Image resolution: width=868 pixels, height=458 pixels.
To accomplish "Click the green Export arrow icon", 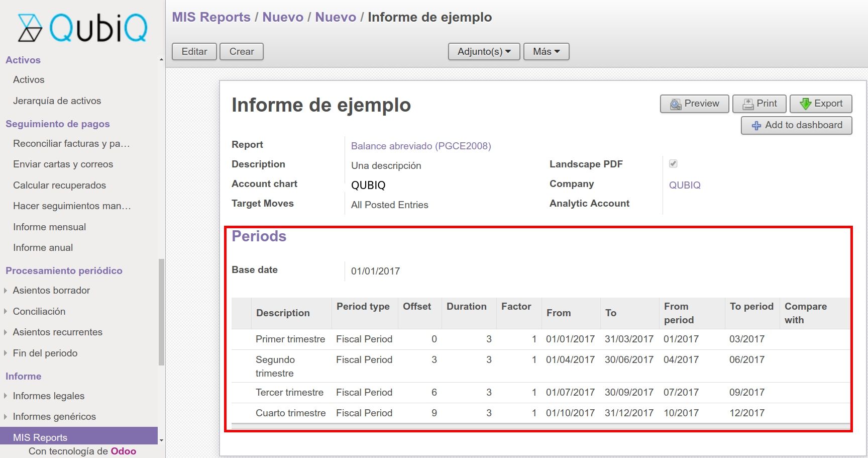I will pyautogui.click(x=805, y=104).
